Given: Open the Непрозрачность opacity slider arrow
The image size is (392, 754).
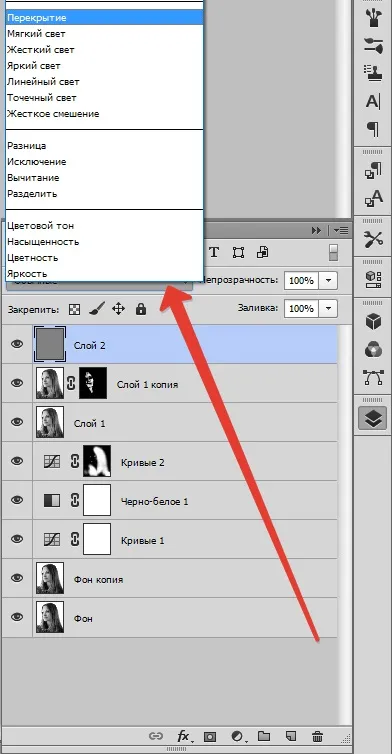Looking at the screenshot, I should coord(328,280).
